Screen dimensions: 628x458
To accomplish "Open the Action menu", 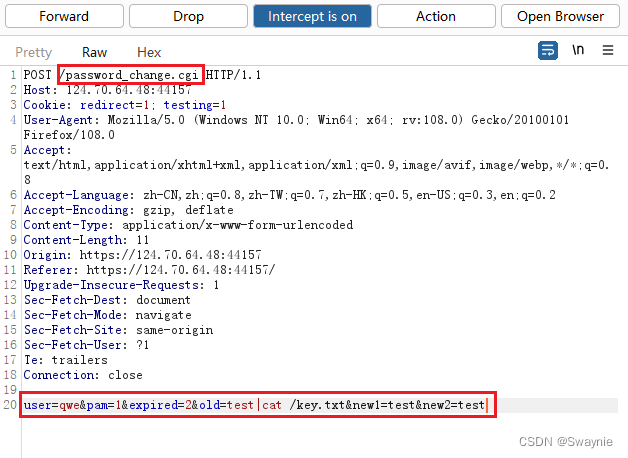I will 436,16.
